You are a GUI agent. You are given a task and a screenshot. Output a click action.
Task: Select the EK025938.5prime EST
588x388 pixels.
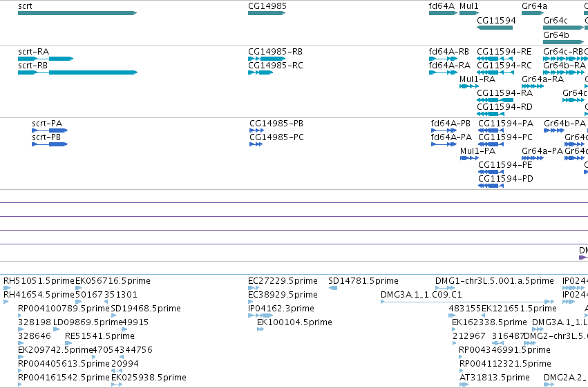tap(117, 385)
